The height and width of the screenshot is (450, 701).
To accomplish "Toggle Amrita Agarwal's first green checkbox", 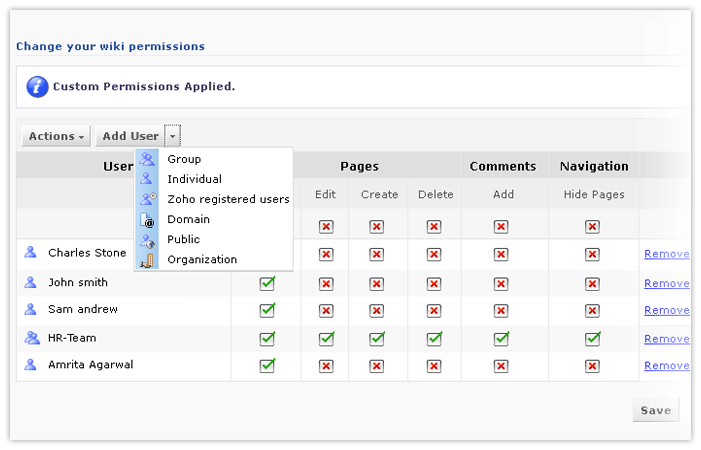I will coord(267,366).
